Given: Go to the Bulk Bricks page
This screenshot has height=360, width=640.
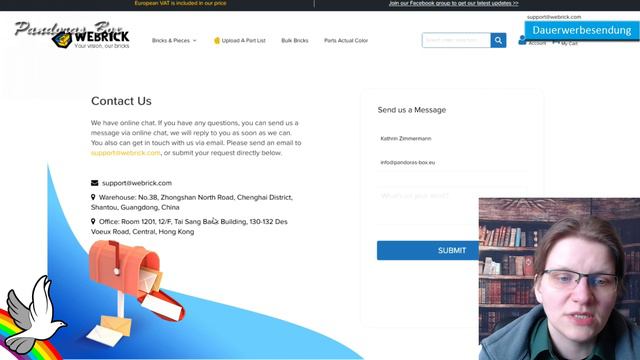Looking at the screenshot, I should pos(295,40).
